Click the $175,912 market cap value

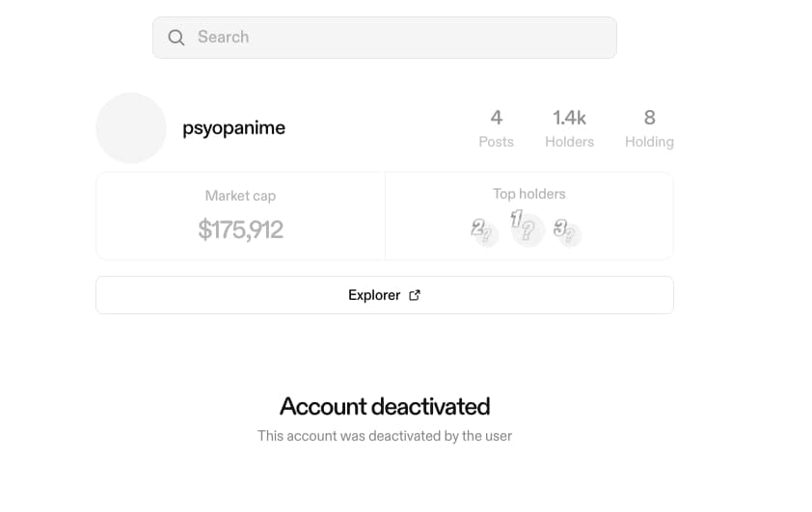tap(240, 229)
